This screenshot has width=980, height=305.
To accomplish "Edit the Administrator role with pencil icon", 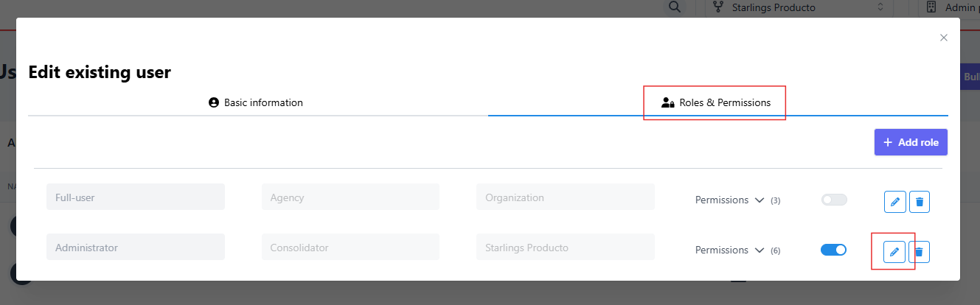I will pyautogui.click(x=894, y=253).
